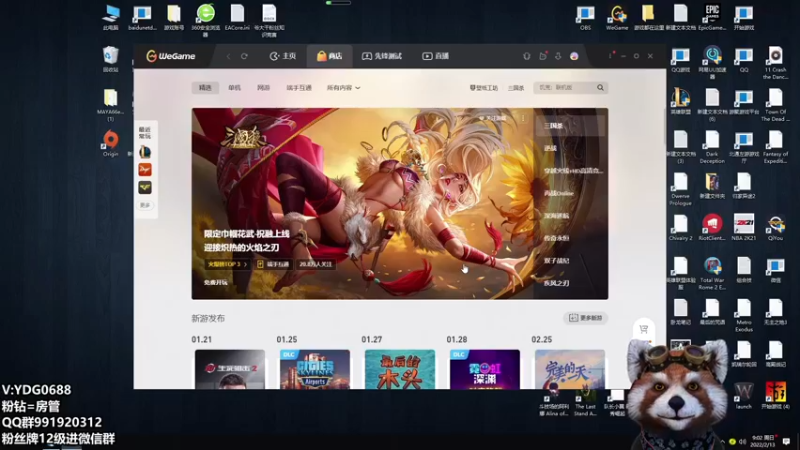800x450 pixels.
Task: Open the 最后的木头 game thumbnail
Action: [400, 369]
